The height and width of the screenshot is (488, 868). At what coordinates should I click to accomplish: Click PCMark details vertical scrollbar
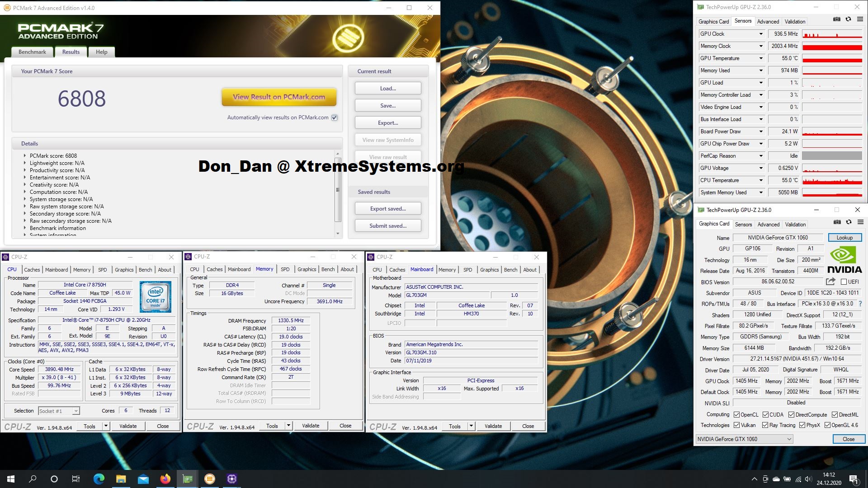coord(338,194)
